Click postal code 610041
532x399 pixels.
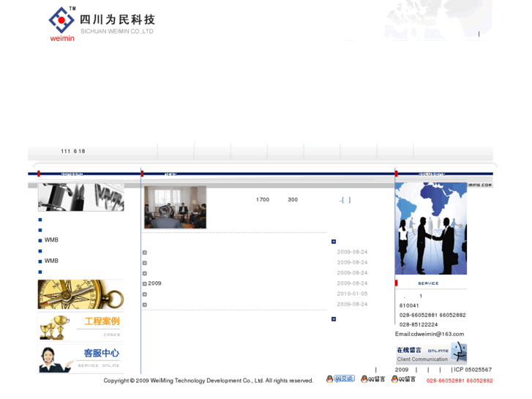[409, 305]
